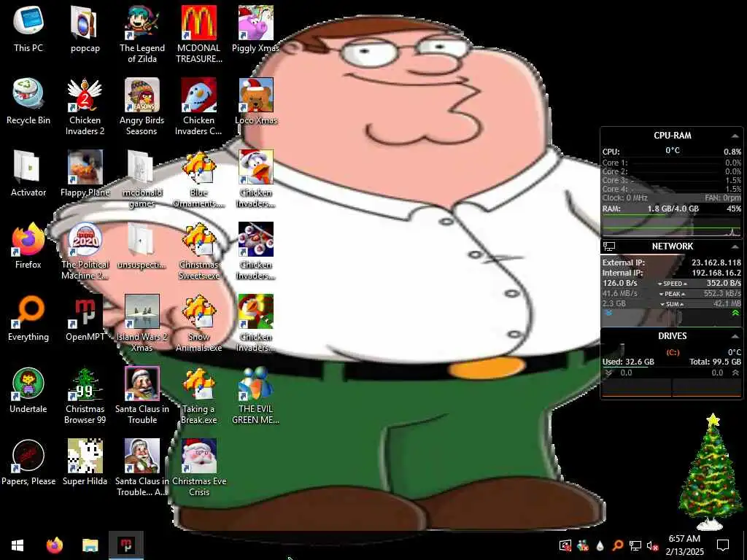Launch the Undertale shortcut
Viewport: 747px width, 560px height.
(28, 391)
